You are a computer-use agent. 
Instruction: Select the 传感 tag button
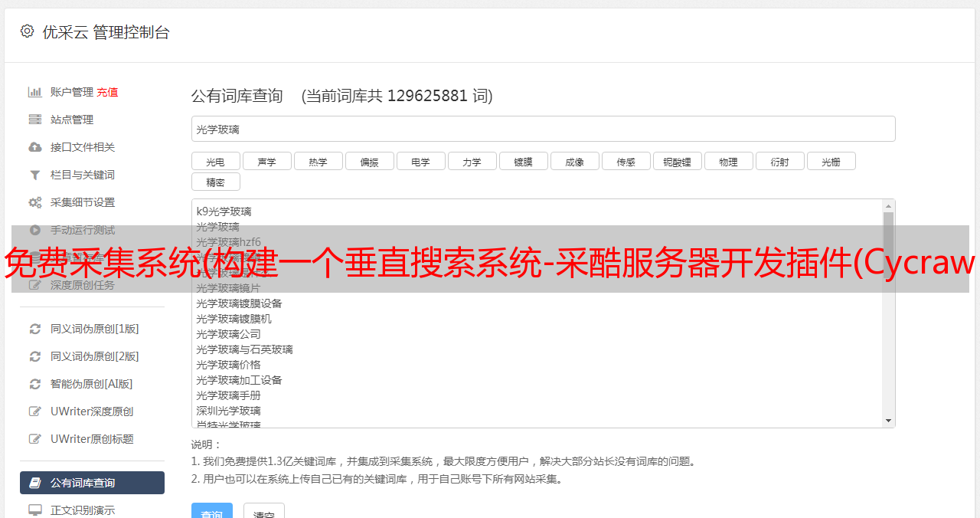click(626, 161)
